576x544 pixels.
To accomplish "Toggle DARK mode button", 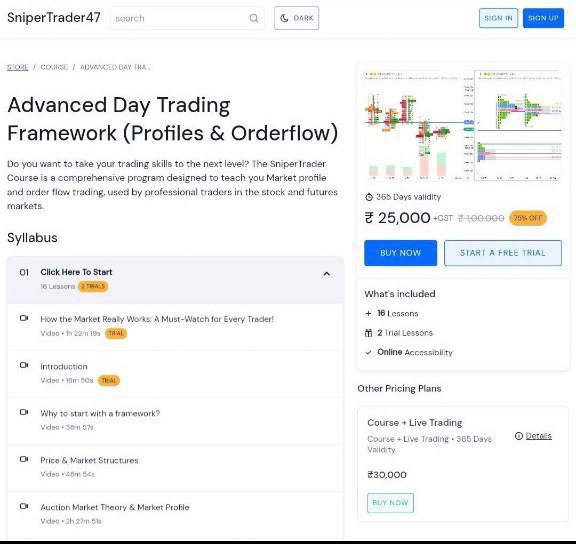I will [x=296, y=18].
